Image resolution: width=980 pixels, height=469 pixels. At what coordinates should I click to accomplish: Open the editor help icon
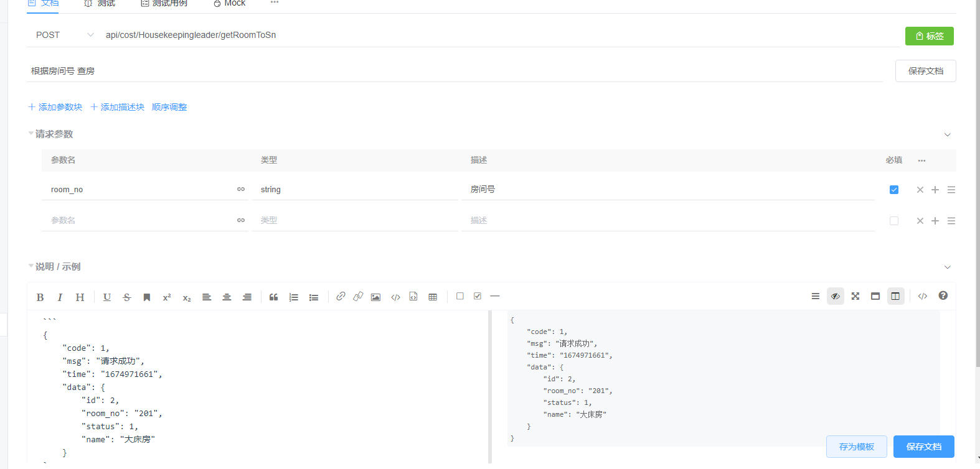pos(943,296)
